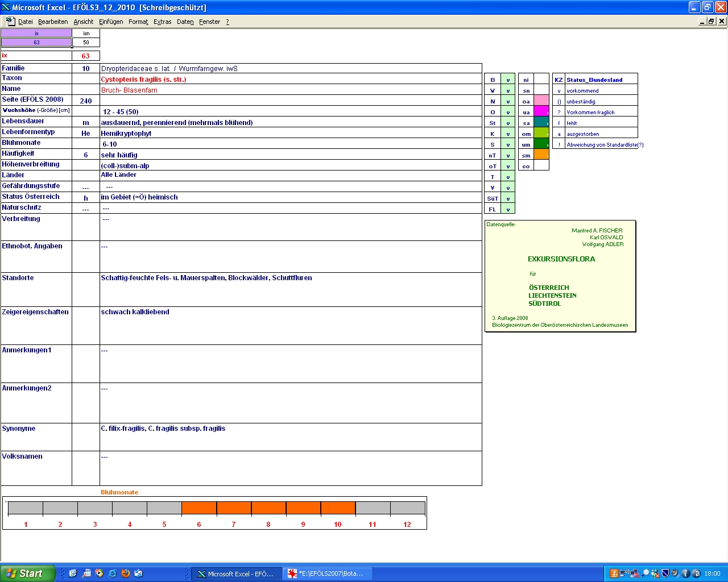Click 'Alle Länder' cell
728x582 pixels.
[291, 176]
